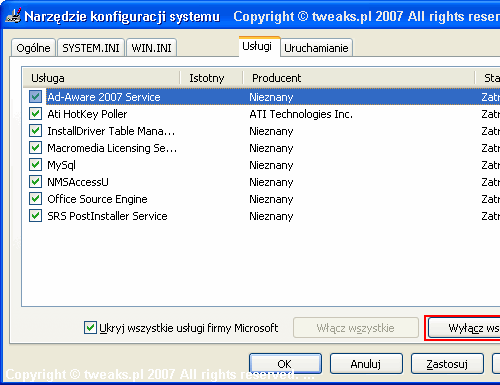Select the 'SRS PostInstaller Service' name
Viewport: 500px width, 385px height.
click(107, 216)
